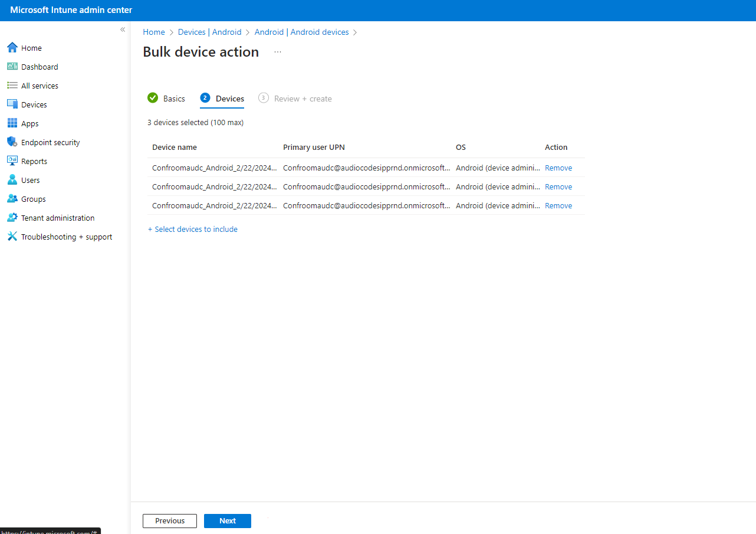Open Endpoint security in the sidebar

click(51, 142)
